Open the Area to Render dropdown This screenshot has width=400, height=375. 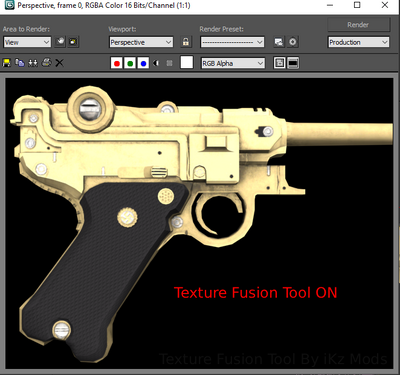(27, 42)
